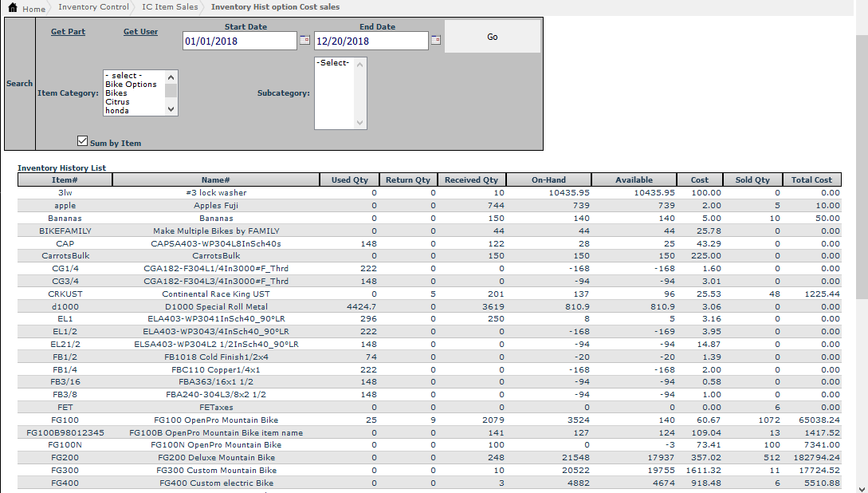Click Subcategory list down arrow
The image size is (868, 493).
pyautogui.click(x=359, y=123)
